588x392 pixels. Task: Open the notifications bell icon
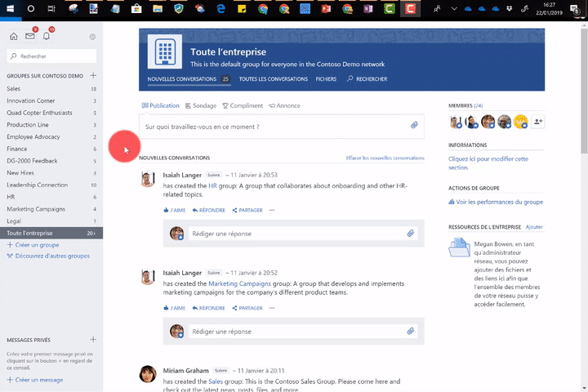46,36
